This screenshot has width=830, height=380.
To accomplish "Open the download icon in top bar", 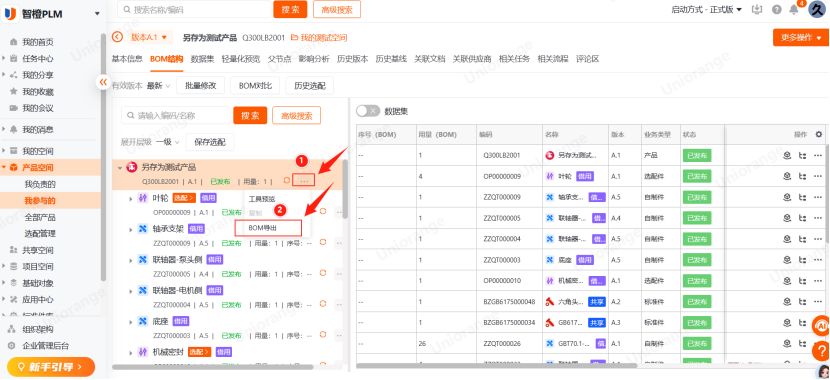I will (757, 10).
